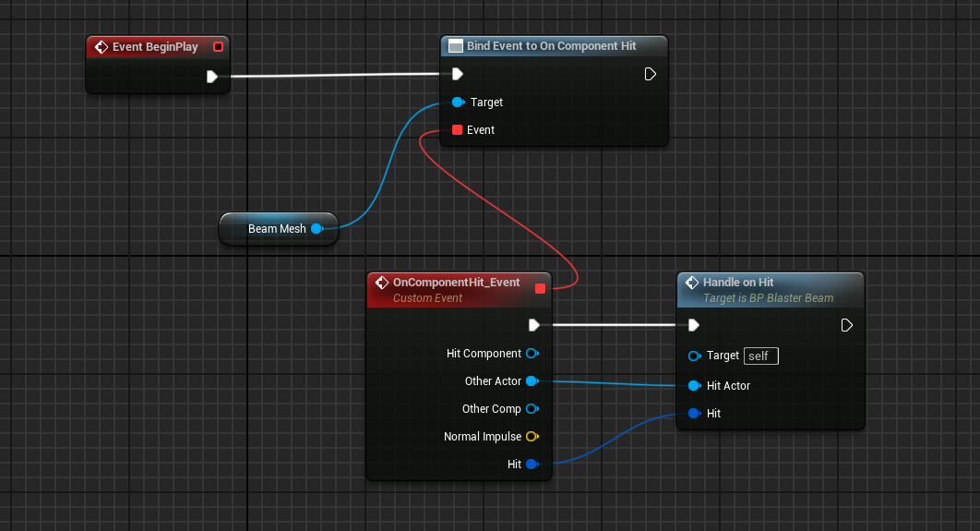Click the red Event pin on Bind Event

tap(457, 130)
